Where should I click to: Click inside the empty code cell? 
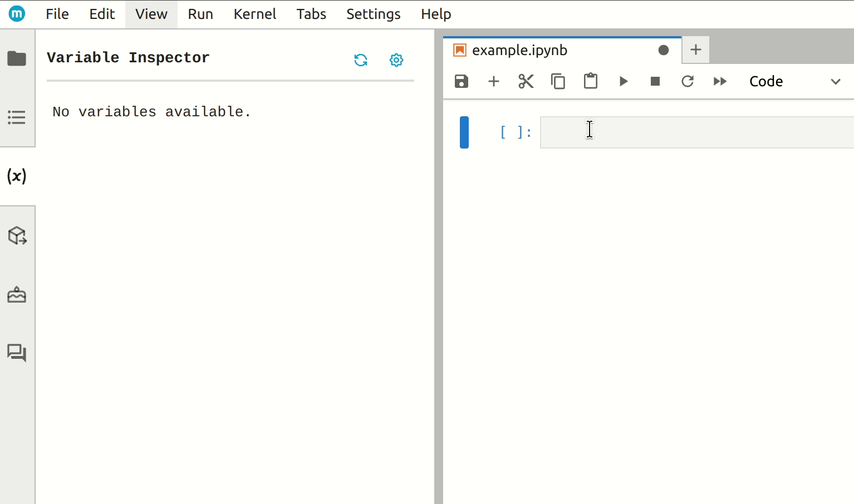(x=640, y=132)
